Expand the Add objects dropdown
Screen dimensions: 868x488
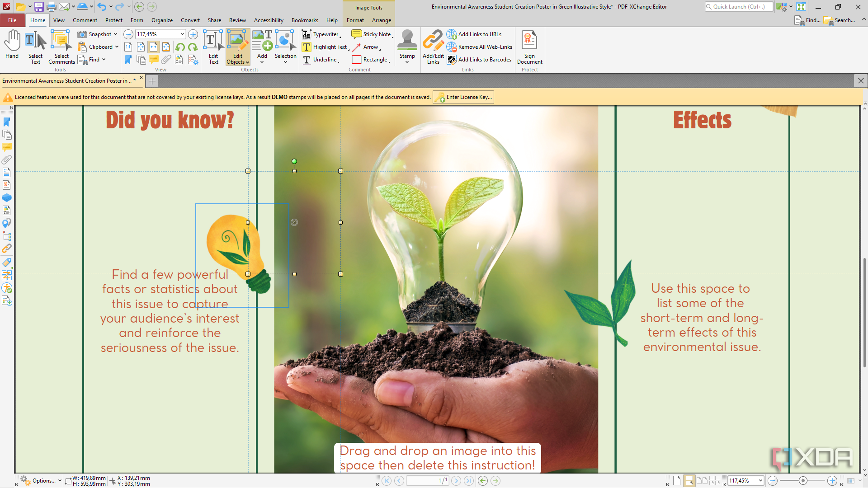coord(262,62)
